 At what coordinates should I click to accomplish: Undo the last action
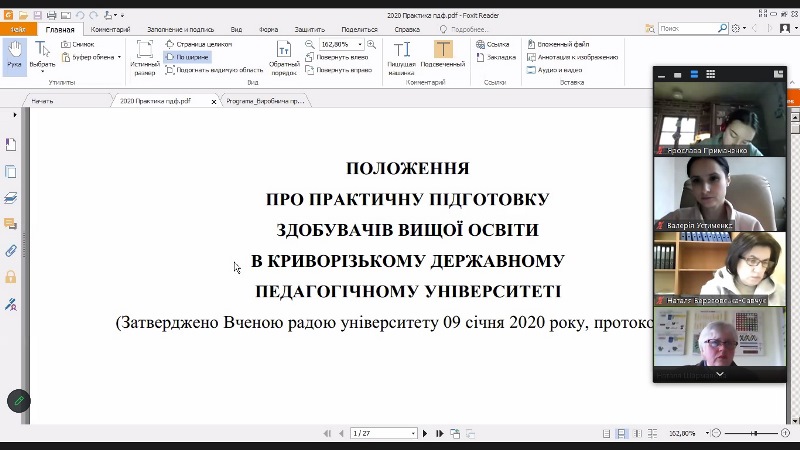(x=80, y=15)
